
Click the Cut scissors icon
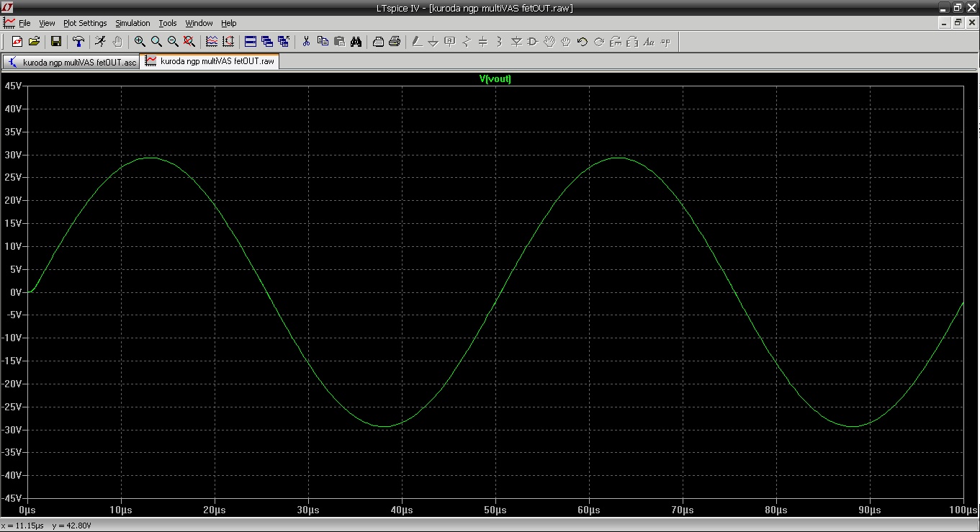click(306, 42)
